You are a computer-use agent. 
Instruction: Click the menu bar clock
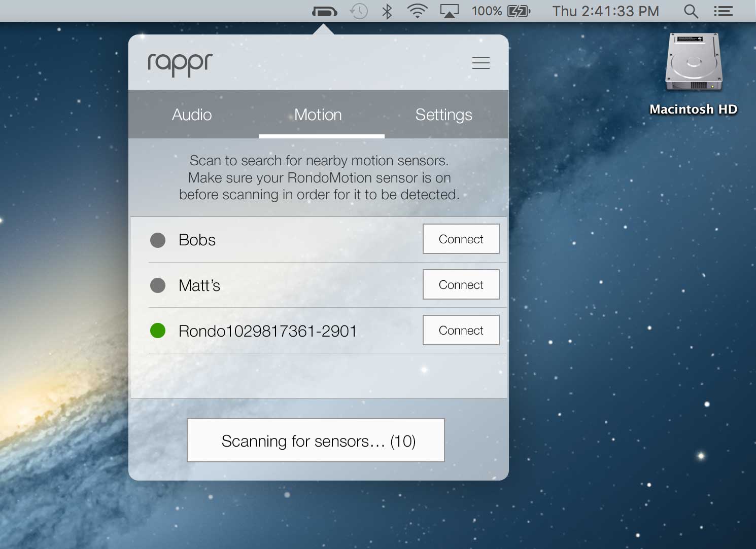tap(605, 11)
